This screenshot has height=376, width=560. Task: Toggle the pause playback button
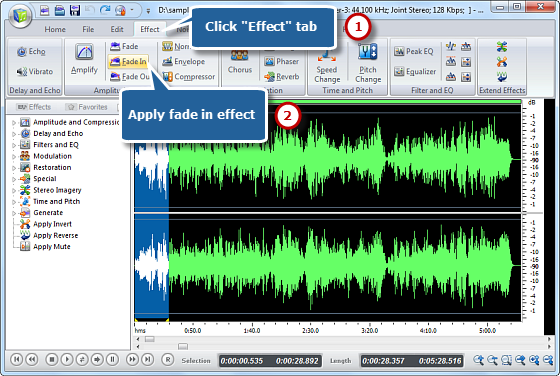[112, 359]
